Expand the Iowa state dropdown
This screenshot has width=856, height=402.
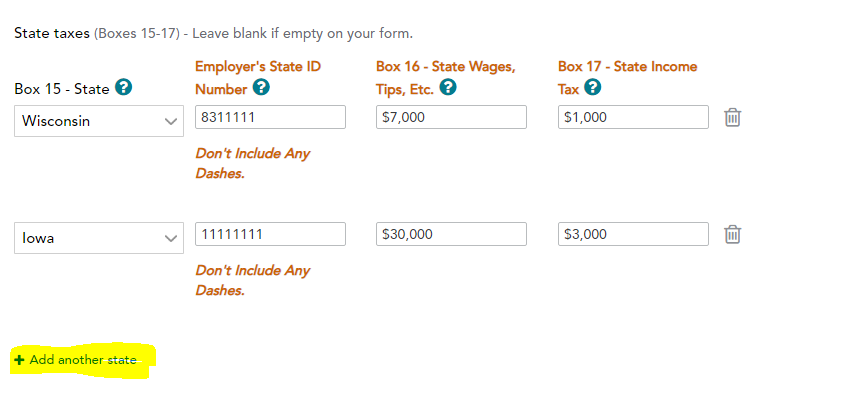pyautogui.click(x=99, y=238)
